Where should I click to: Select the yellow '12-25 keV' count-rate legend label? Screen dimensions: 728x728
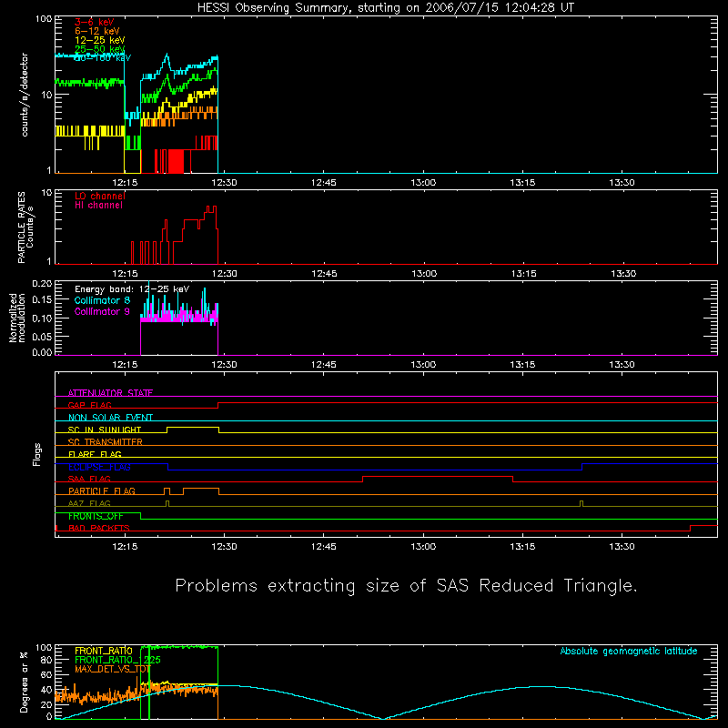click(x=100, y=40)
